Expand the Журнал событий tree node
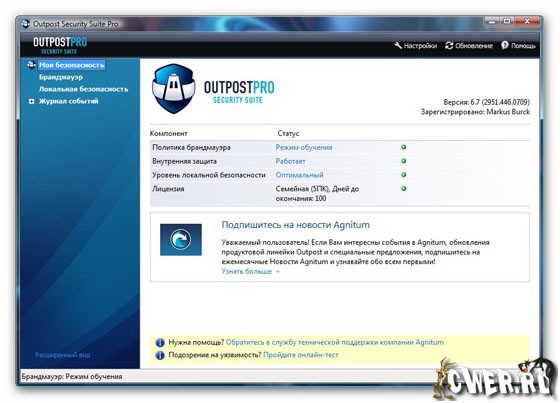The image size is (560, 403). coord(31,101)
